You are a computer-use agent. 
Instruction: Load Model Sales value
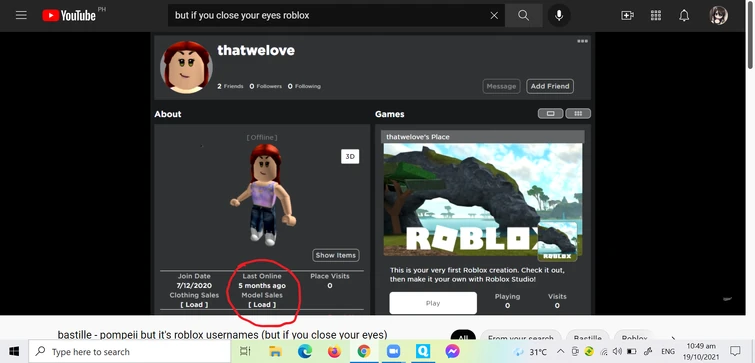tap(262, 305)
